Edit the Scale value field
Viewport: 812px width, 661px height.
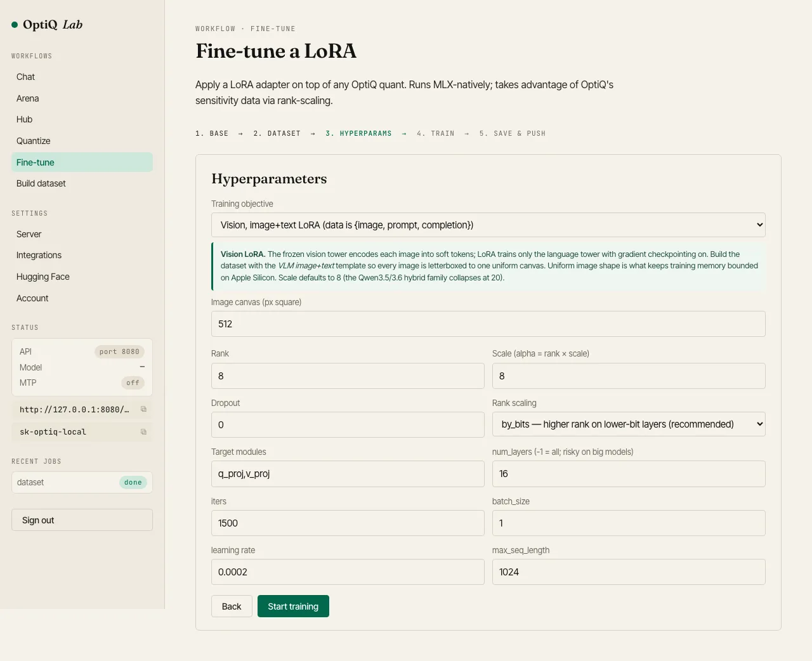click(x=629, y=376)
